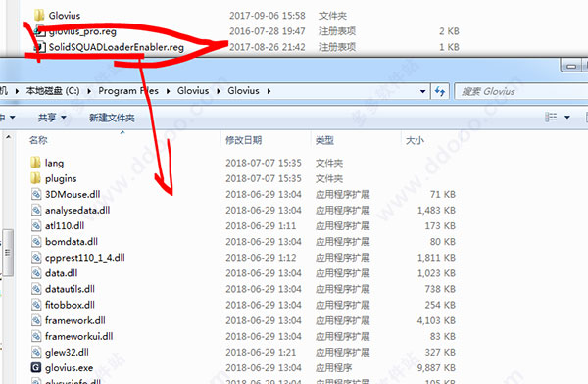The height and width of the screenshot is (384, 588).
Task: Select the atl110.dll file icon
Action: point(36,225)
